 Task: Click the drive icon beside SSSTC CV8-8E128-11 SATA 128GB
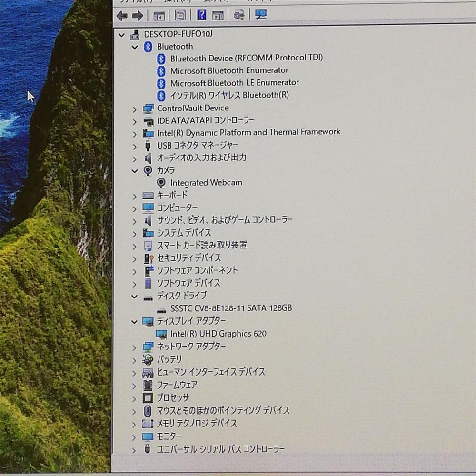click(x=161, y=310)
